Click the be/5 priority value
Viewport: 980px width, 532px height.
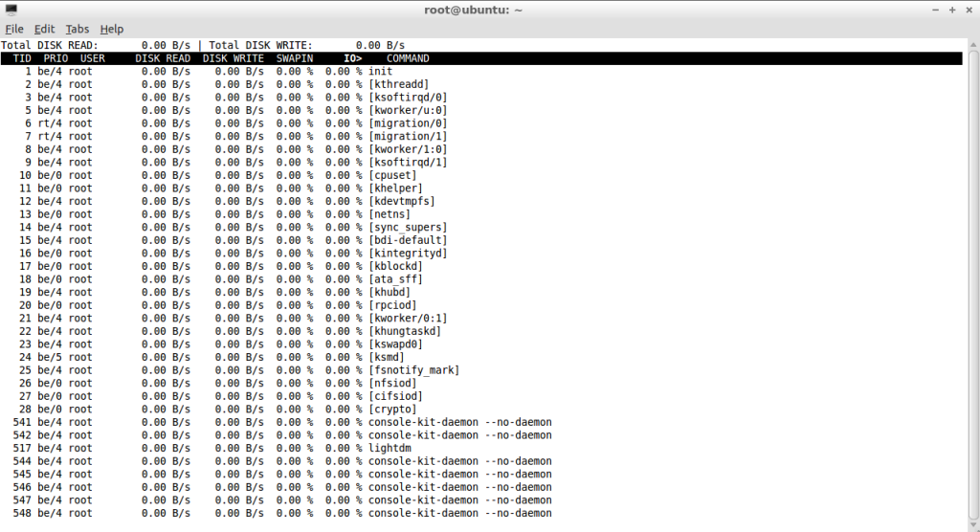[50, 357]
